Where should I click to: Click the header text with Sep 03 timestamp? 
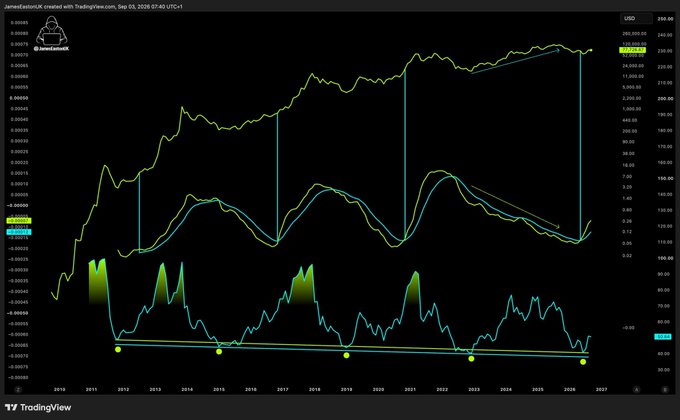coord(93,7)
